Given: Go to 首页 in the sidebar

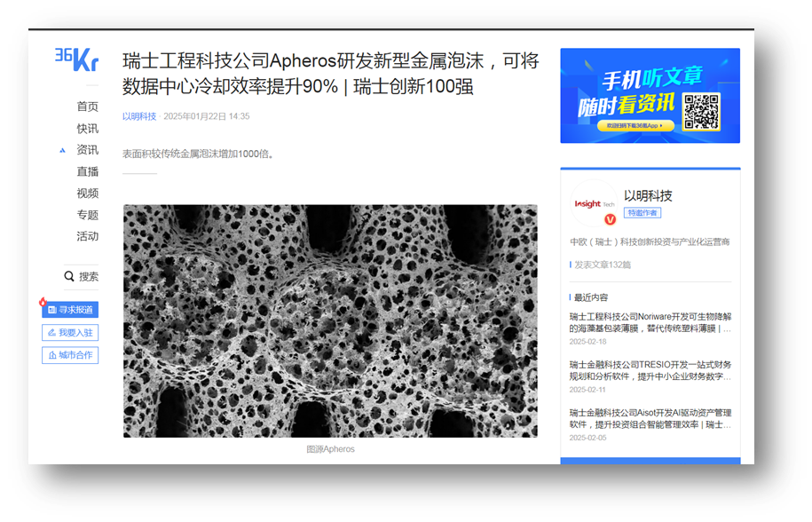Looking at the screenshot, I should pyautogui.click(x=88, y=107).
